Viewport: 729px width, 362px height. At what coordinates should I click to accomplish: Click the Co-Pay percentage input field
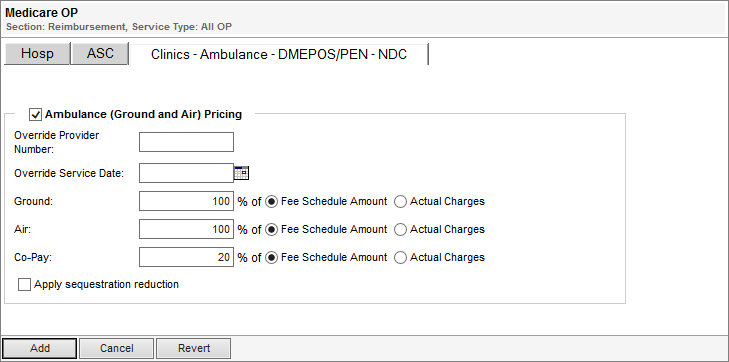[186, 257]
